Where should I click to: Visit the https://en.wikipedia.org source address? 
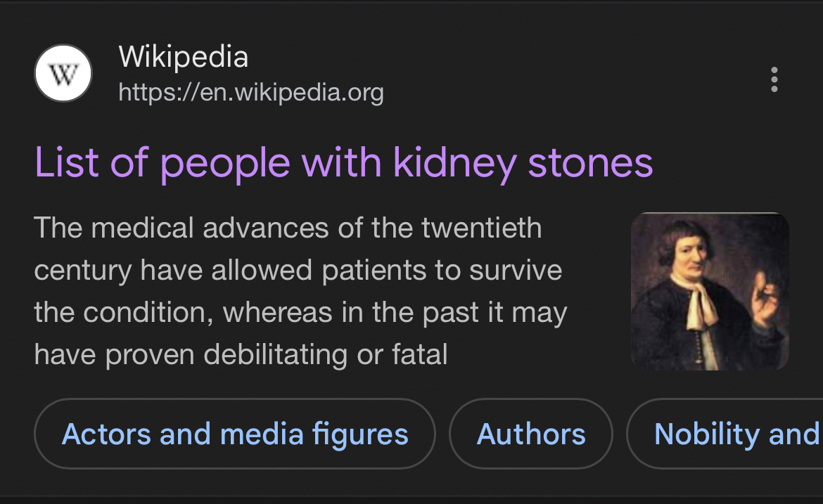click(251, 92)
